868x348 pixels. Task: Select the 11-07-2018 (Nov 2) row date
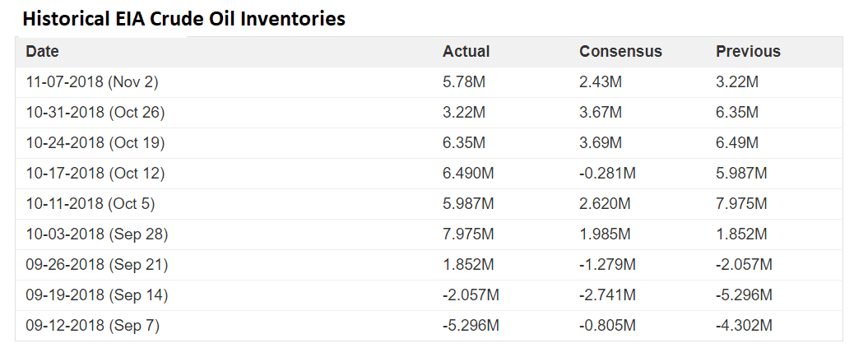(x=92, y=82)
